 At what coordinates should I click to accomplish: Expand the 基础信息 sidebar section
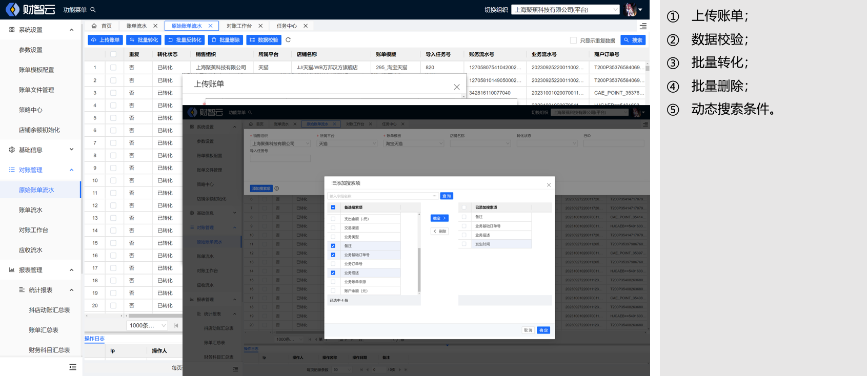pyautogui.click(x=41, y=150)
